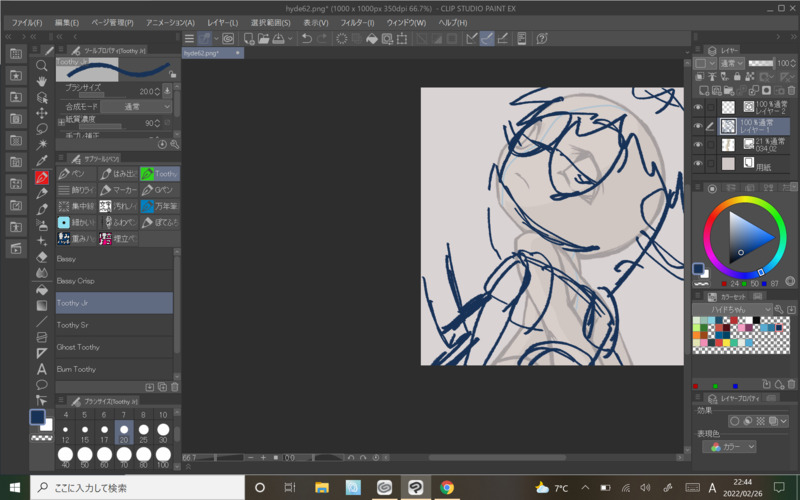Select the Eyedropper tool

(x=42, y=161)
